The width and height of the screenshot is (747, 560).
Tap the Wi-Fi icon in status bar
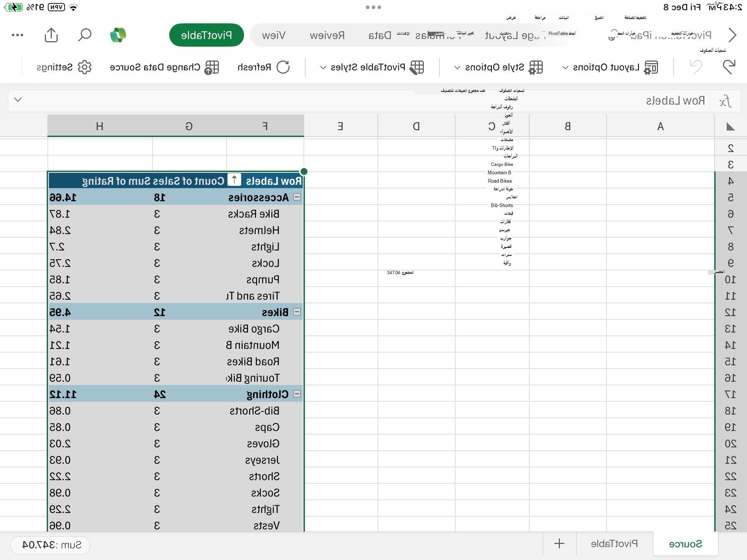73,7
